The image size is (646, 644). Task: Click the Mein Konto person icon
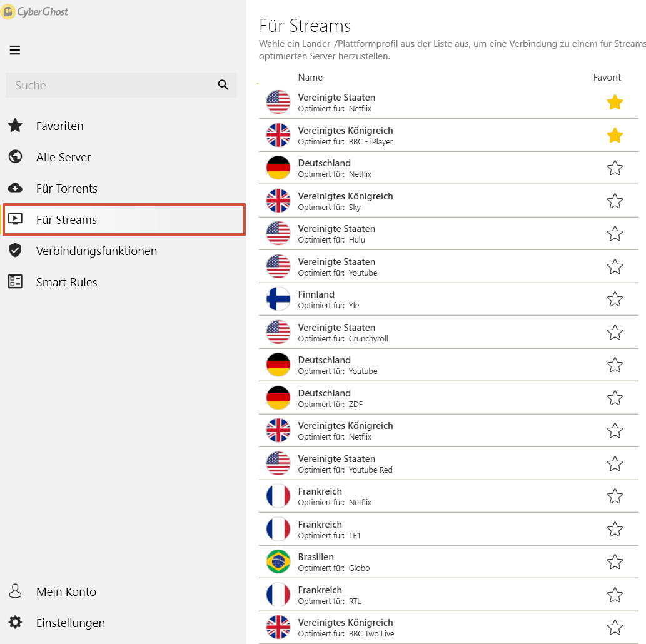[15, 591]
